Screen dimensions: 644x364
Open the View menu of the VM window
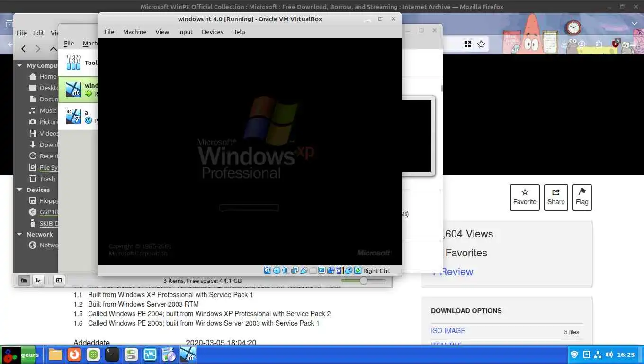pyautogui.click(x=162, y=32)
